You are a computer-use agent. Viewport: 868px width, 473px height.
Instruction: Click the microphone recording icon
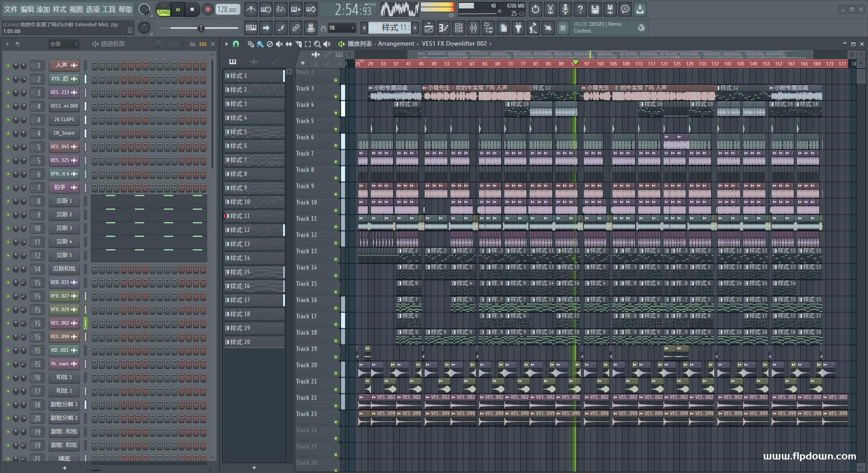[x=565, y=9]
